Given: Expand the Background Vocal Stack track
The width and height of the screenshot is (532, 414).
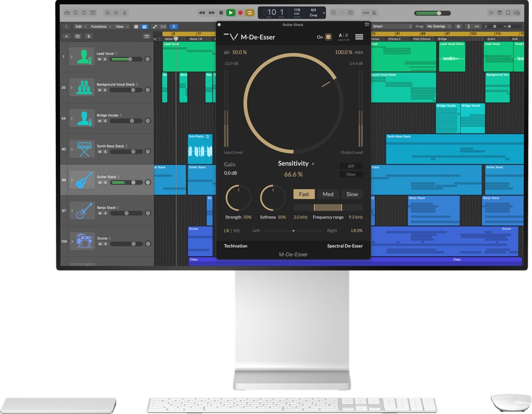Looking at the screenshot, I should [x=71, y=87].
